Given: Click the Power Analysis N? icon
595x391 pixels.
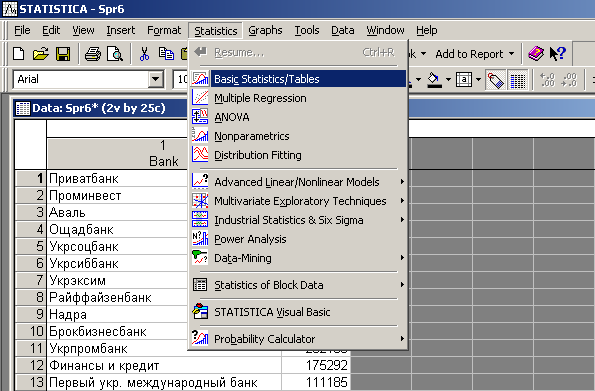Looking at the screenshot, I should [200, 238].
